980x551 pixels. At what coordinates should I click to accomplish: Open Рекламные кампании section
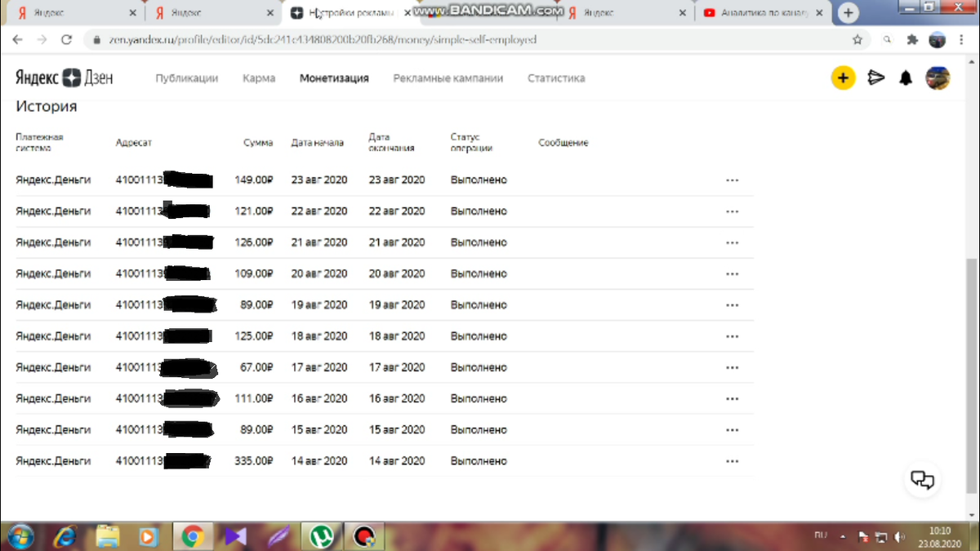point(448,78)
